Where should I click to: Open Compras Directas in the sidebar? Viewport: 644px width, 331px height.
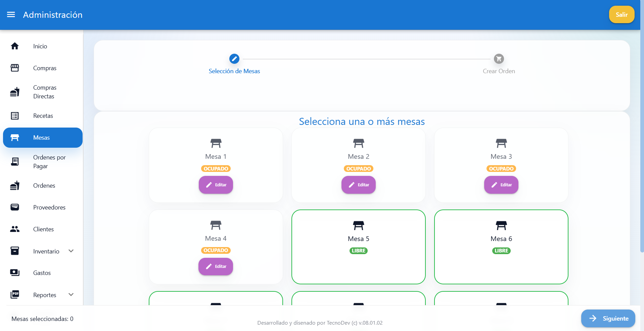(43, 92)
